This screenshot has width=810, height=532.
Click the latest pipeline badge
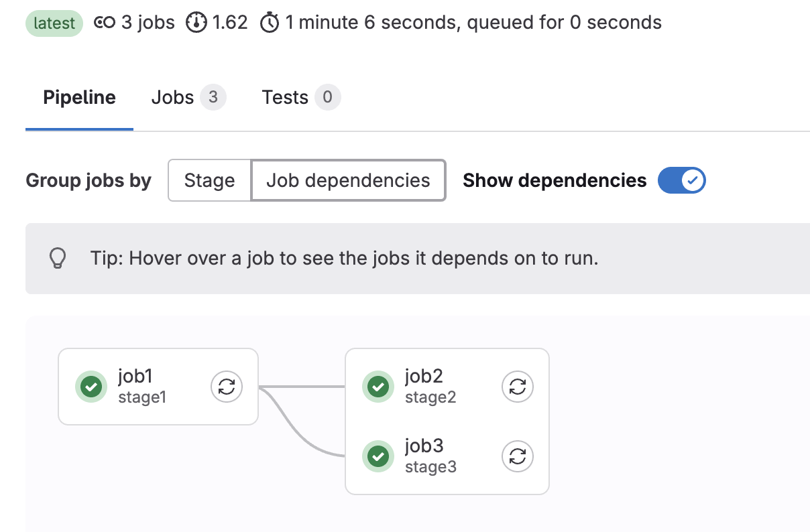[54, 23]
